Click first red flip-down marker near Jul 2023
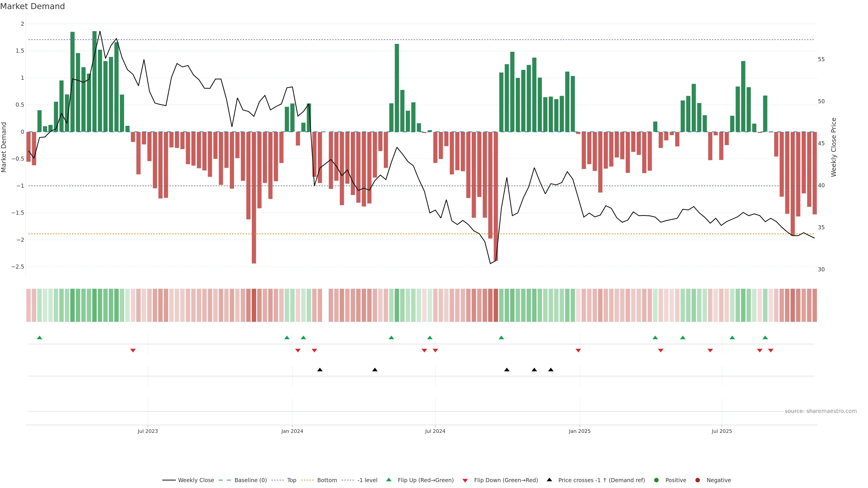This screenshot has width=868, height=488. click(133, 351)
